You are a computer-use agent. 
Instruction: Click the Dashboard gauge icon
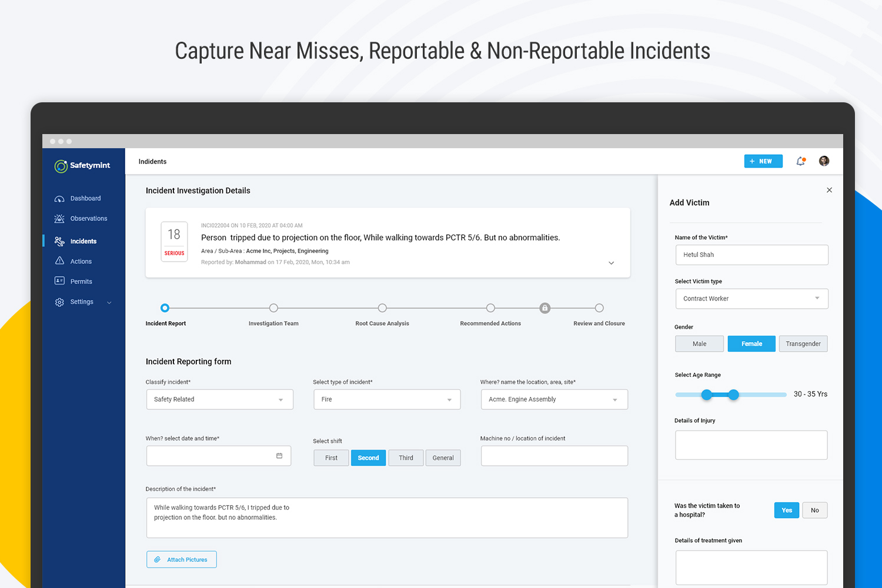pyautogui.click(x=59, y=199)
